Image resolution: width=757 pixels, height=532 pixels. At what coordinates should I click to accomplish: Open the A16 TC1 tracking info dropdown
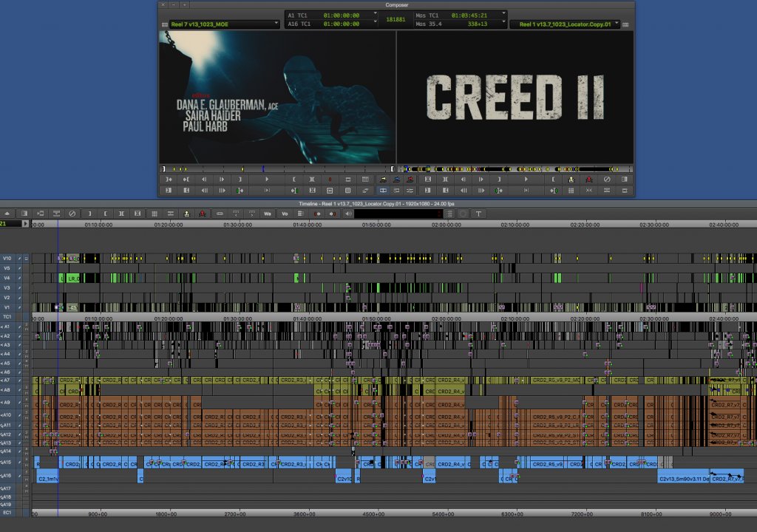375,22
